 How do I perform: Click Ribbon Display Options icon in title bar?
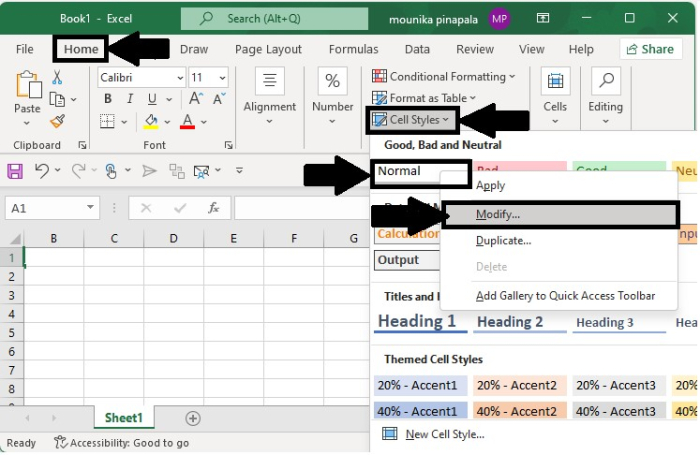click(x=543, y=18)
